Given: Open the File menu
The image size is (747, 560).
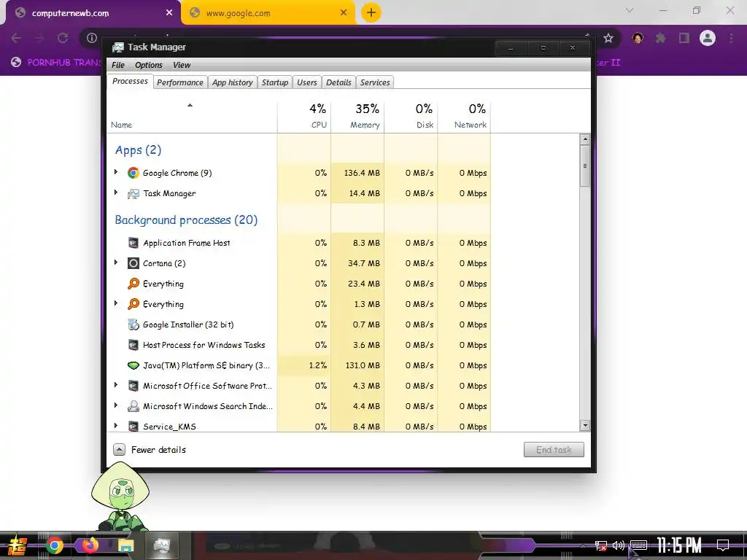Looking at the screenshot, I should (117, 65).
